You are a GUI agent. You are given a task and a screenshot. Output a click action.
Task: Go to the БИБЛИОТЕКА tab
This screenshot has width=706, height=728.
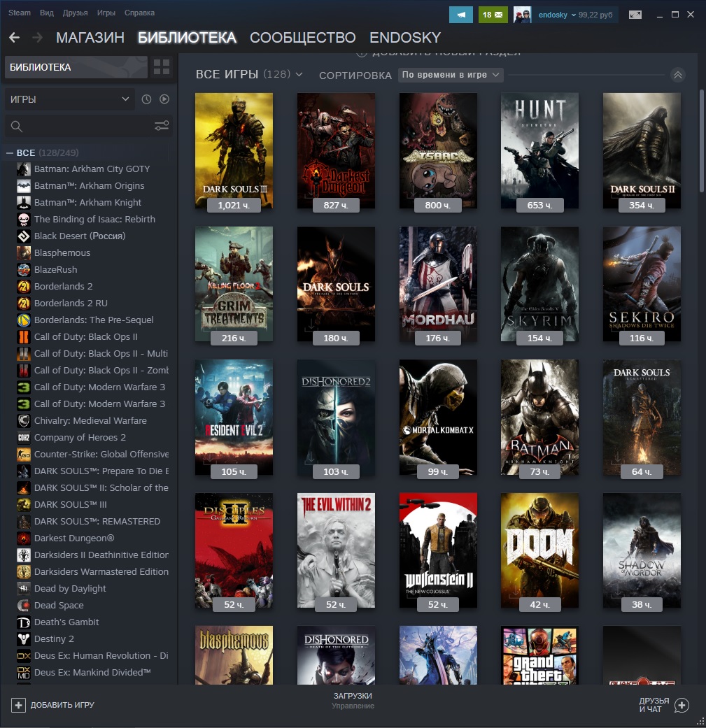click(187, 38)
